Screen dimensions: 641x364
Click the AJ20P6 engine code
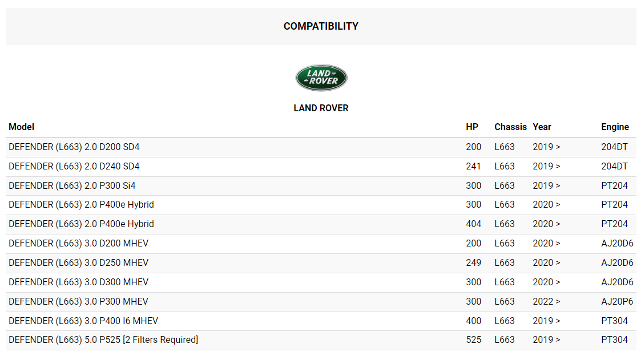[617, 301]
